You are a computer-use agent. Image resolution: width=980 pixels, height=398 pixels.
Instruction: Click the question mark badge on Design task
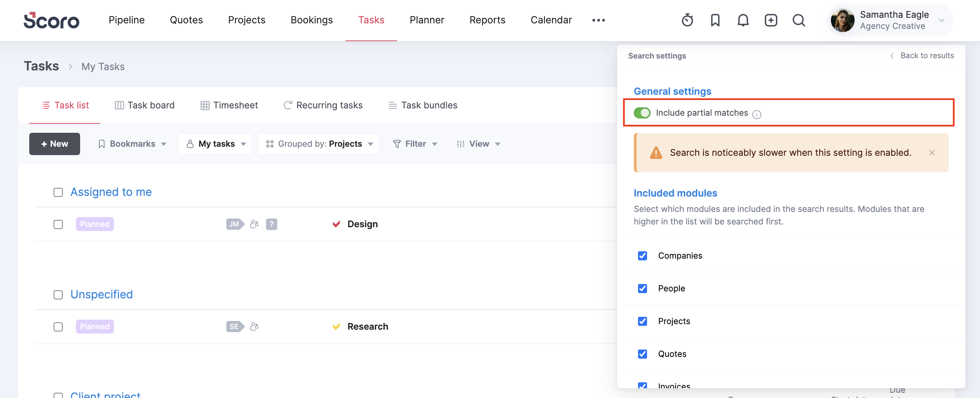coord(271,224)
